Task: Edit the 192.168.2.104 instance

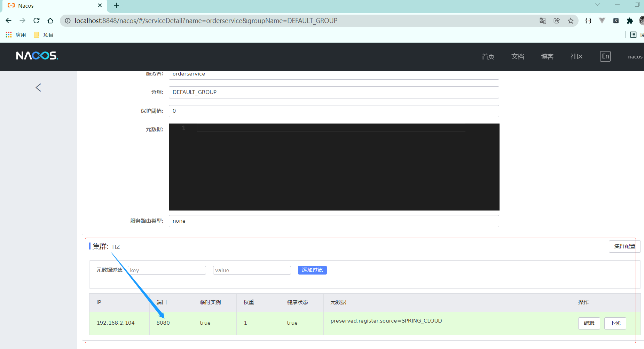Action: point(589,323)
